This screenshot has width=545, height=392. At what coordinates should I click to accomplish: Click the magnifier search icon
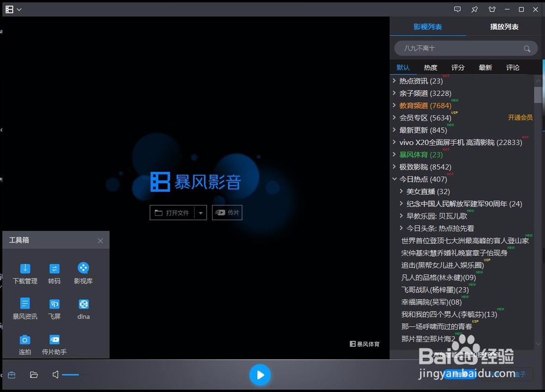coord(527,49)
